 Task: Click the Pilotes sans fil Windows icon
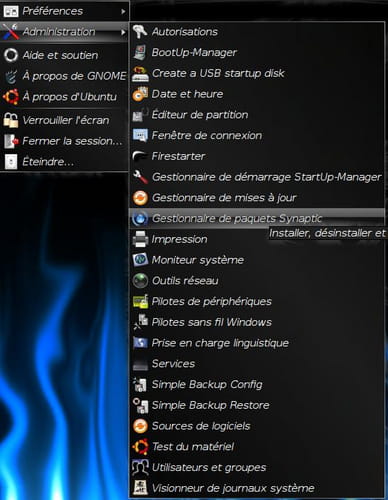point(140,322)
